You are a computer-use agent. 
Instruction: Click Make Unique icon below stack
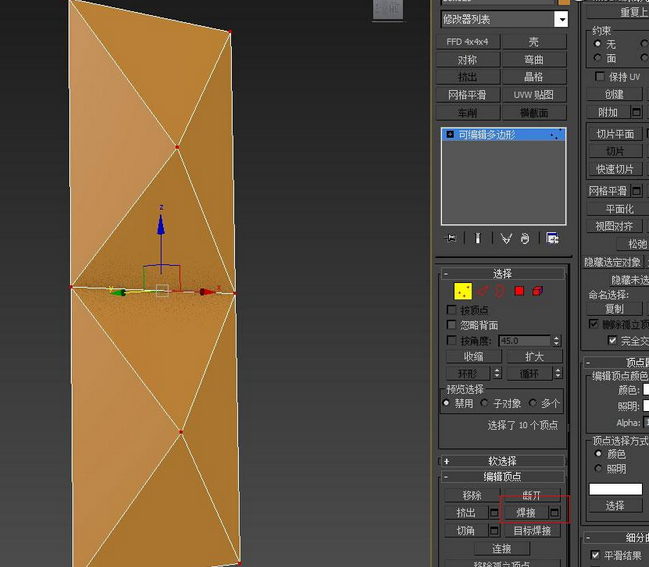[506, 238]
